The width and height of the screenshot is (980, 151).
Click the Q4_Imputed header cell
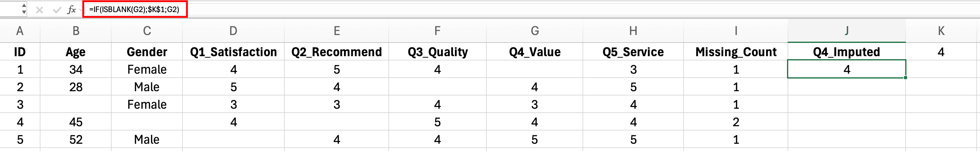[x=846, y=52]
